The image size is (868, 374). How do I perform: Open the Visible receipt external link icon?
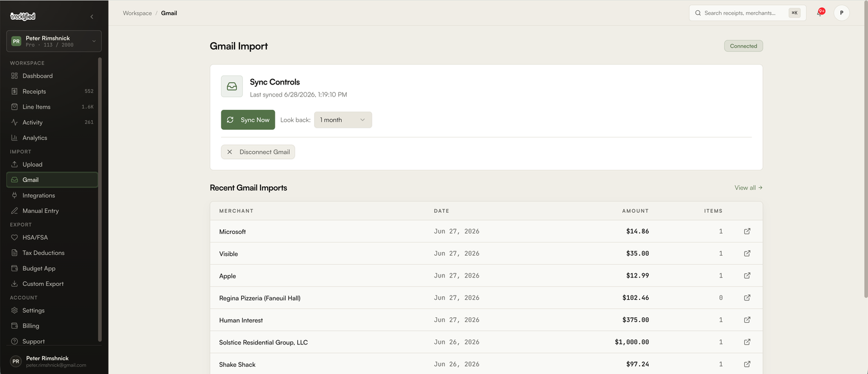click(x=747, y=253)
